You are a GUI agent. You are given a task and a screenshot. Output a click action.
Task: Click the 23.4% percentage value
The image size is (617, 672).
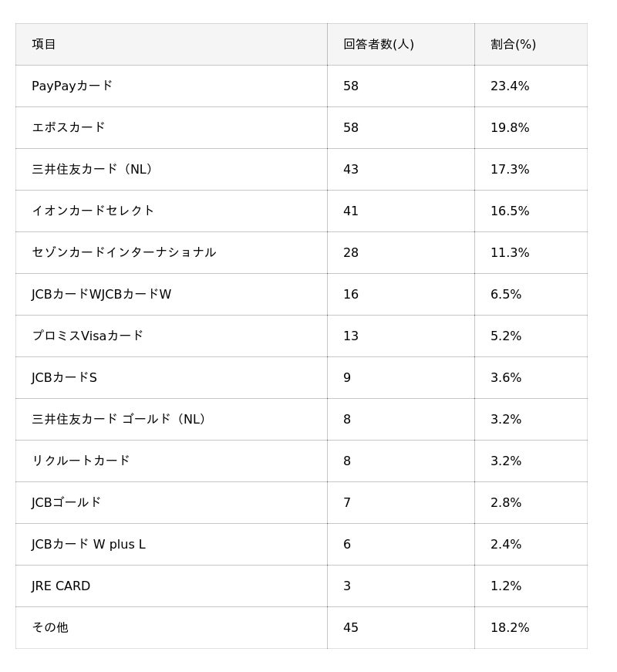[x=510, y=86]
